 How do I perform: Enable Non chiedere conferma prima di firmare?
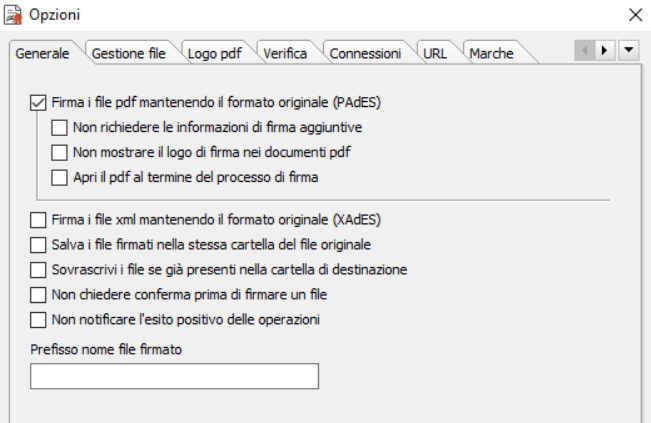(x=38, y=295)
